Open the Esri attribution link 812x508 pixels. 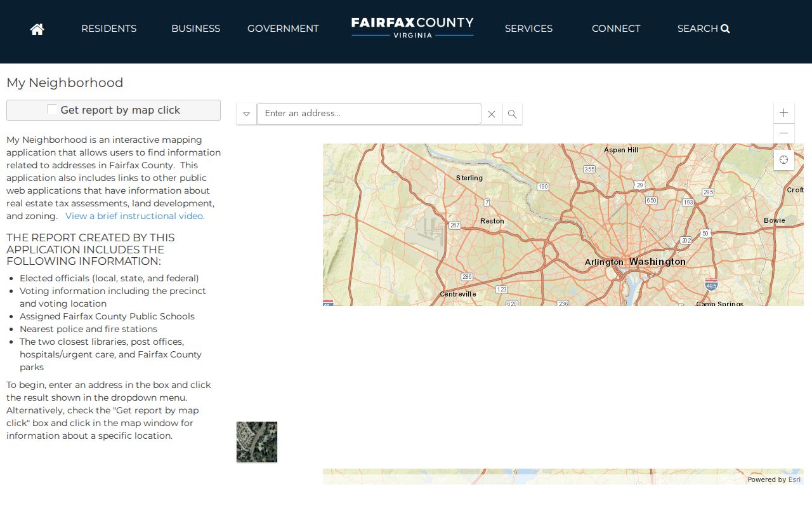794,479
